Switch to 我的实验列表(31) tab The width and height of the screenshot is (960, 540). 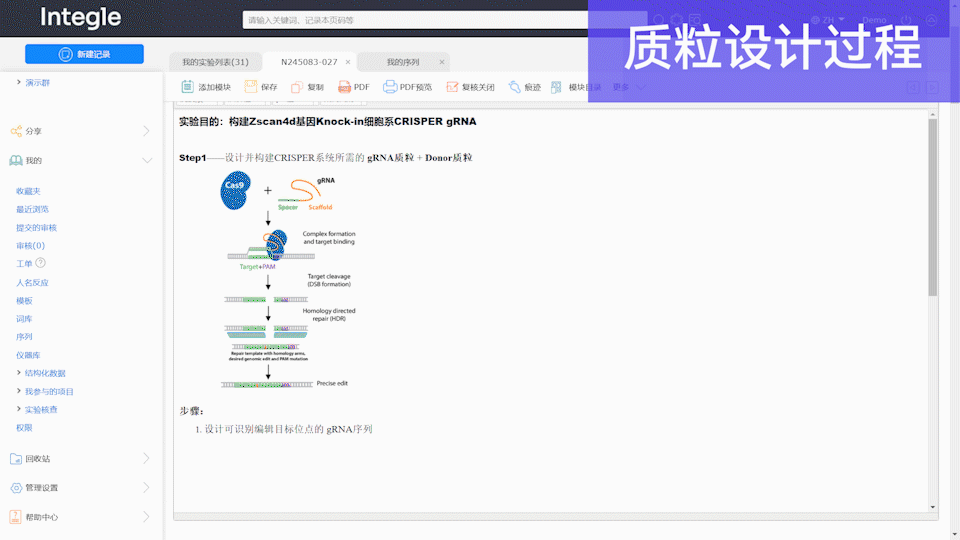pos(215,62)
